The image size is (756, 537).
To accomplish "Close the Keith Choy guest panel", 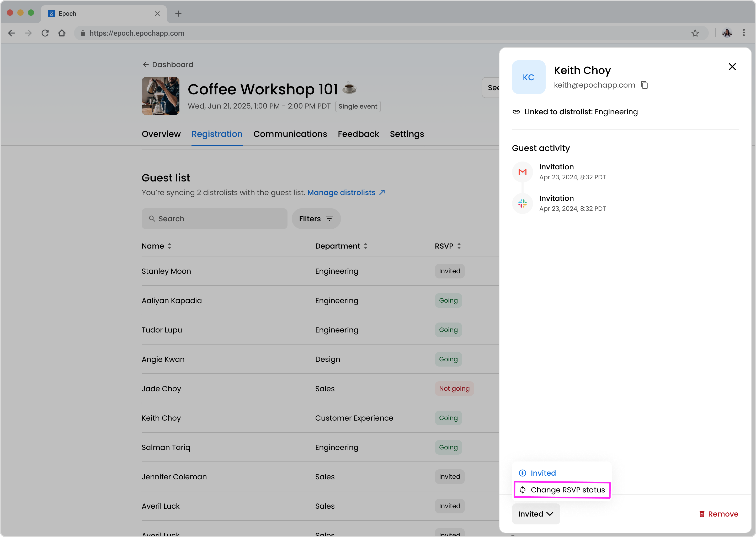I will (732, 67).
